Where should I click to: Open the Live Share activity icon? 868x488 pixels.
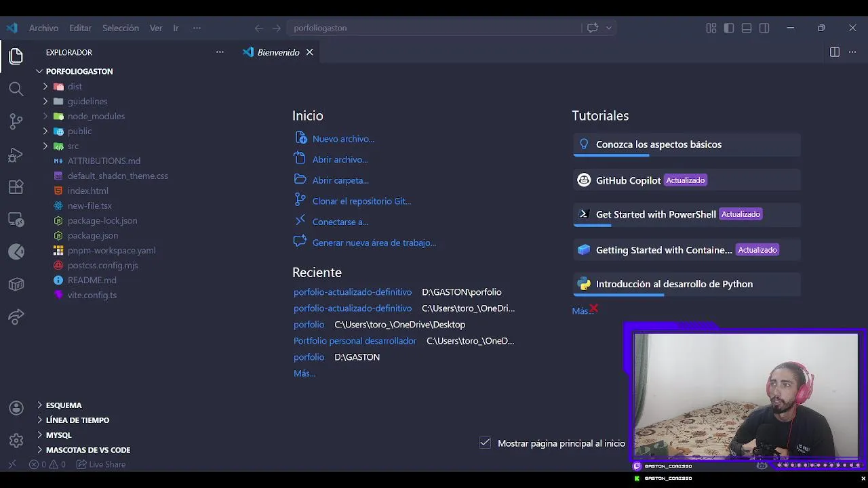[x=16, y=317]
